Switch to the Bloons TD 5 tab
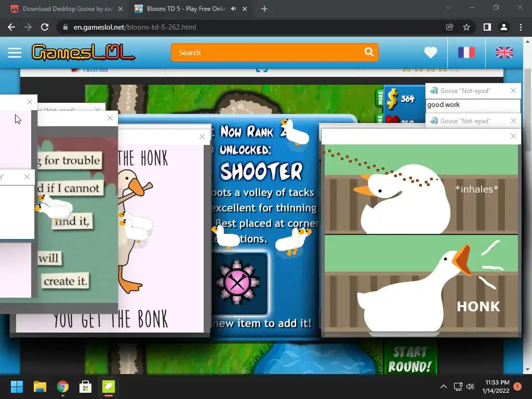The height and width of the screenshot is (399, 532). [x=185, y=9]
